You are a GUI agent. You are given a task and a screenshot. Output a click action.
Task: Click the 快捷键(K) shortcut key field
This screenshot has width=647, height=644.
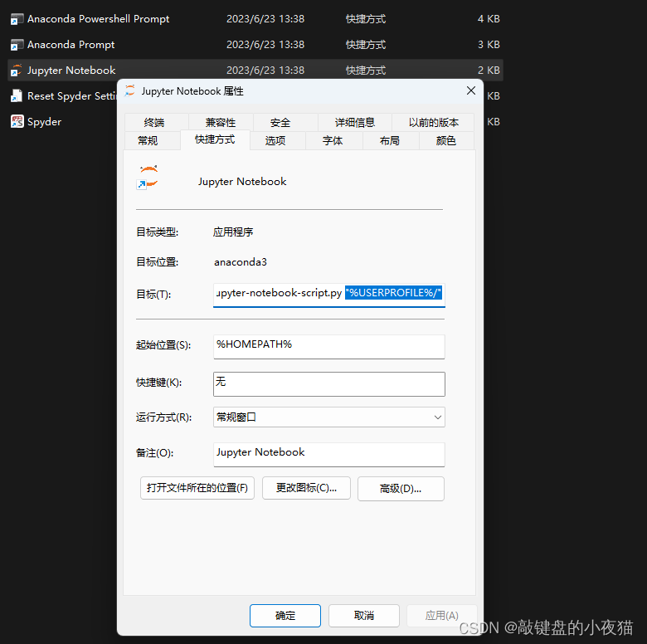pyautogui.click(x=328, y=384)
